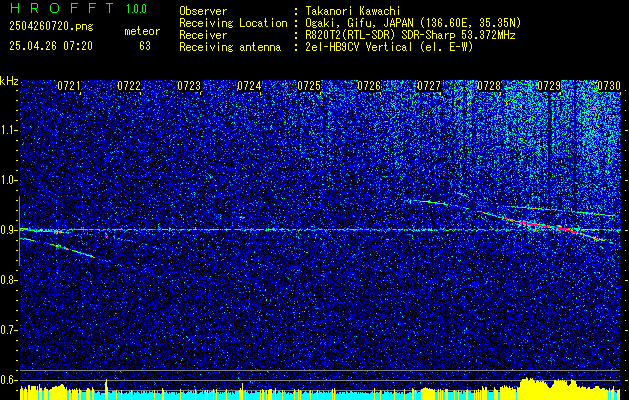Image resolution: width=629 pixels, height=400 pixels.
Task: Click the kHz axis unit label
Action: (x=9, y=81)
